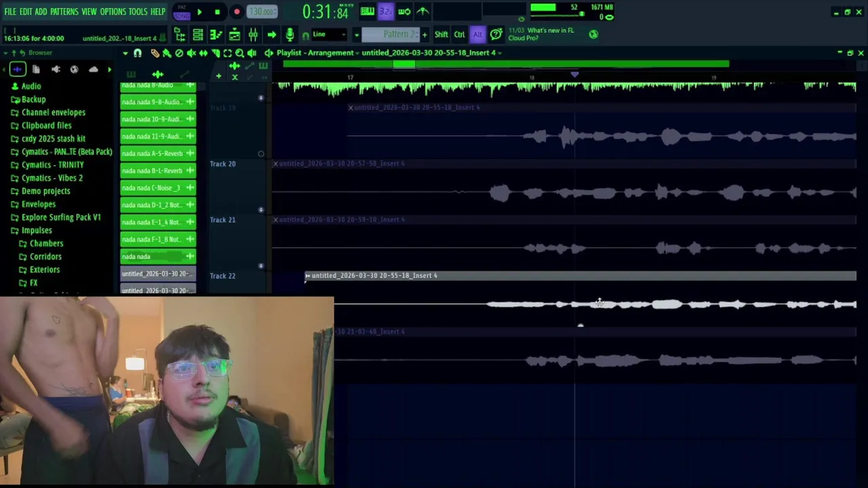Image resolution: width=868 pixels, height=488 pixels.
Task: Open the untitled Insert 4 clip dropdown
Action: tap(500, 53)
